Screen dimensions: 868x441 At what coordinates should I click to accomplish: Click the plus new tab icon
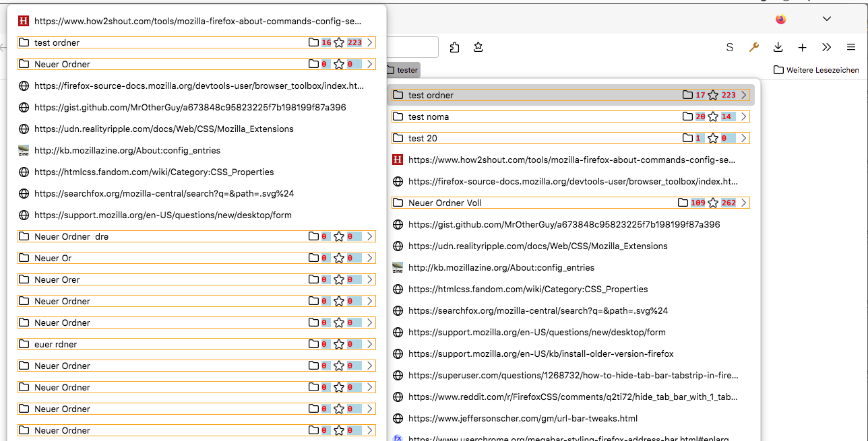pos(802,47)
